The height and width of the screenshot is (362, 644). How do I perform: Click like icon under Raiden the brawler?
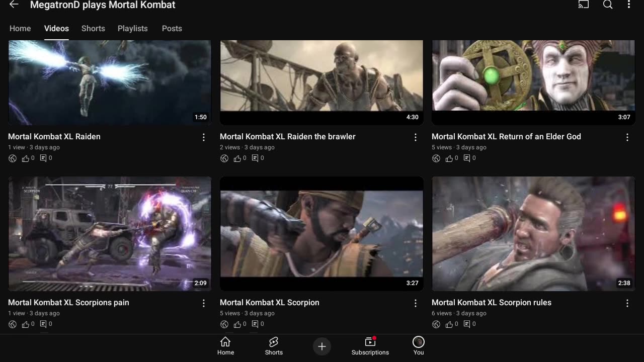237,158
